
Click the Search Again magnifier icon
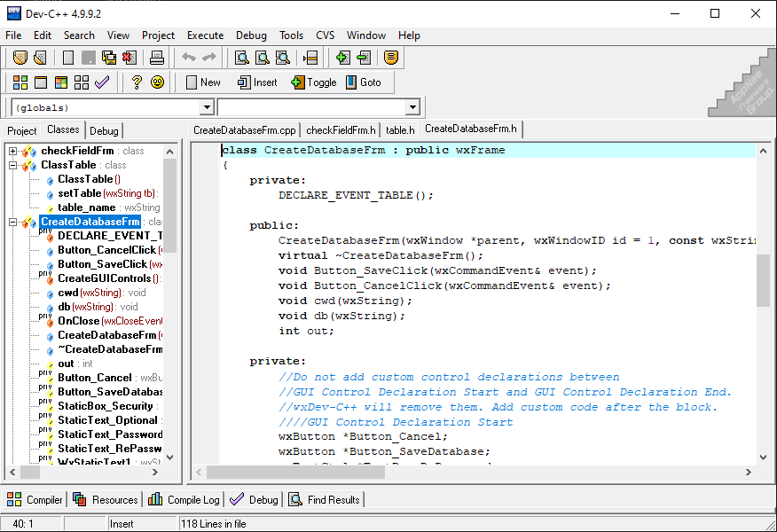(282, 58)
